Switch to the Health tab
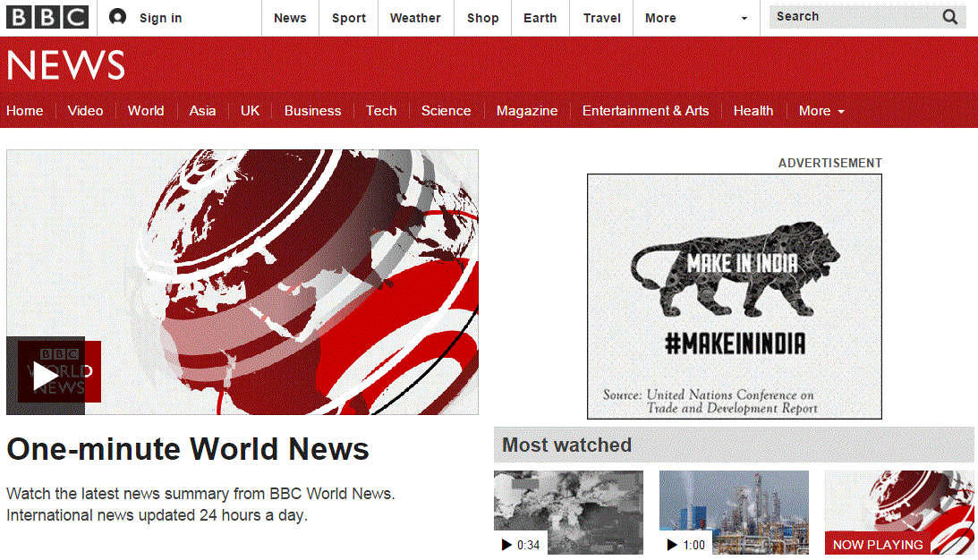Viewport: 978px width, 560px height. (753, 111)
